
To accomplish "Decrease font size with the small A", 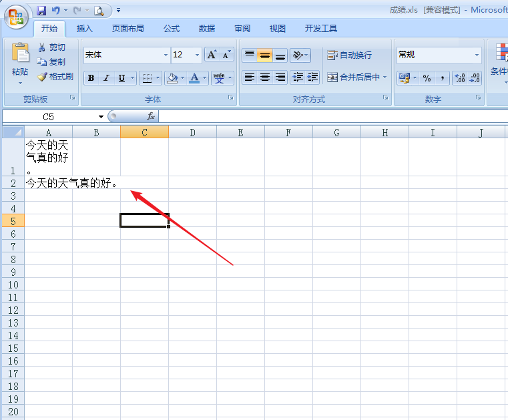I will click(227, 55).
